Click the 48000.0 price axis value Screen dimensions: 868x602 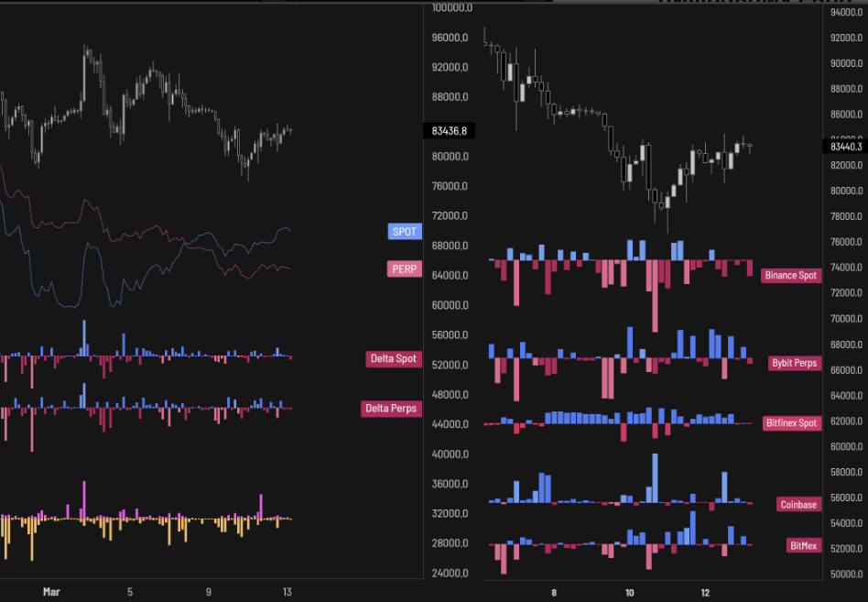pos(450,394)
